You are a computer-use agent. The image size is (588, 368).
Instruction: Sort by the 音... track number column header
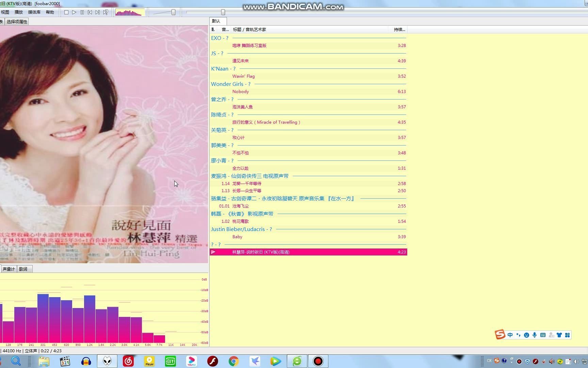tap(225, 30)
